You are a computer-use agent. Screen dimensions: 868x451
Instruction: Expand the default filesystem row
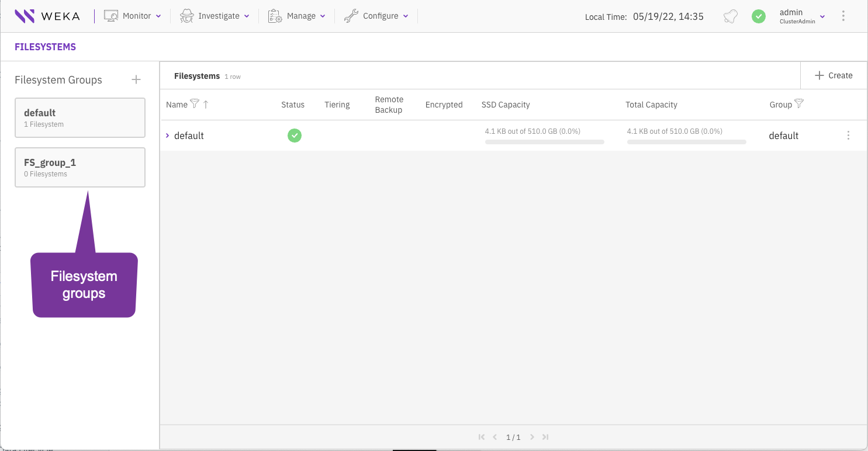click(x=167, y=135)
